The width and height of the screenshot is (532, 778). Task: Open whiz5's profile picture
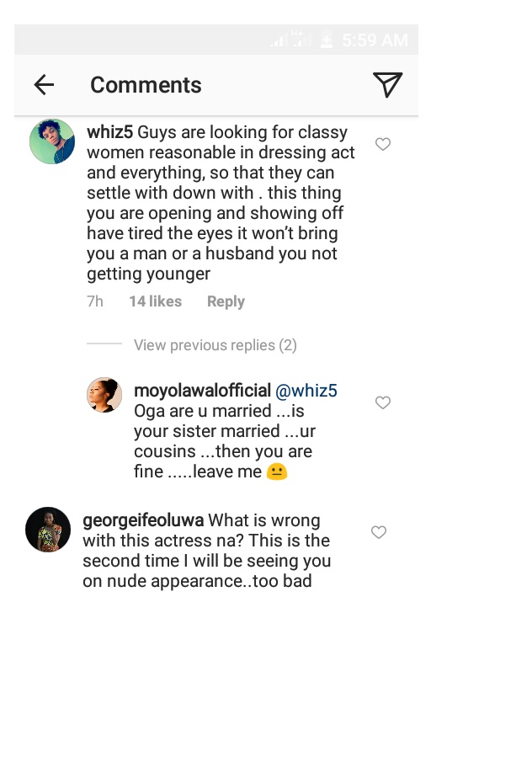tap(52, 141)
